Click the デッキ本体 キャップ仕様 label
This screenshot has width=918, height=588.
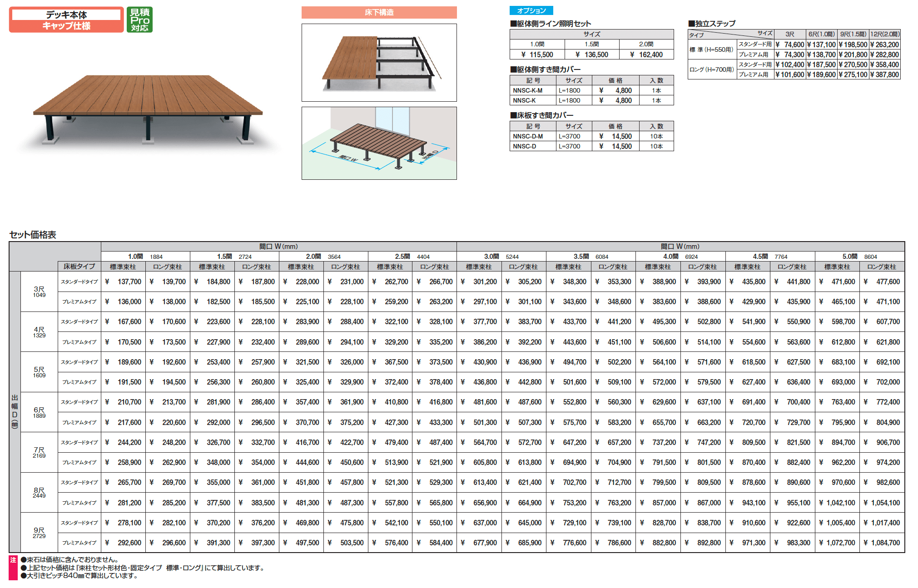66,20
